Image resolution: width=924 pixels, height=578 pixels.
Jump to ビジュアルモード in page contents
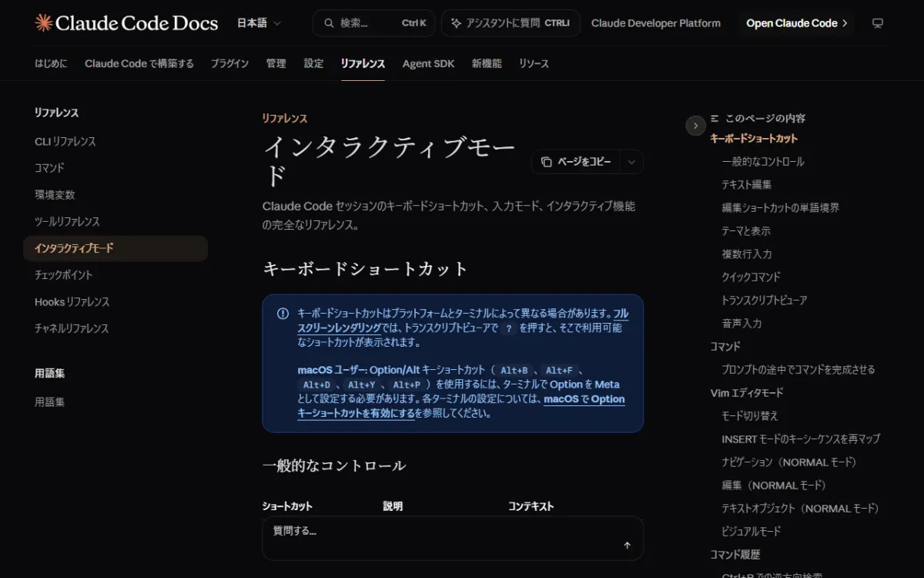[751, 532]
